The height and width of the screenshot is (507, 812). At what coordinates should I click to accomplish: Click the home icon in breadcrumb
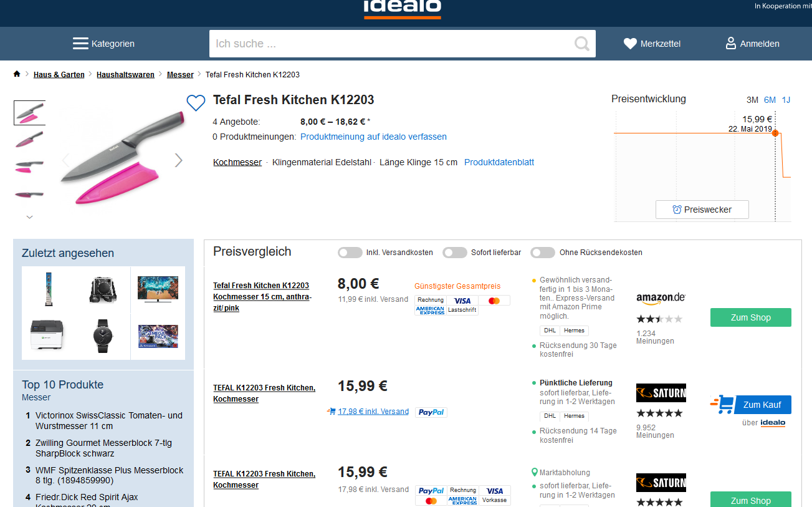[17, 74]
